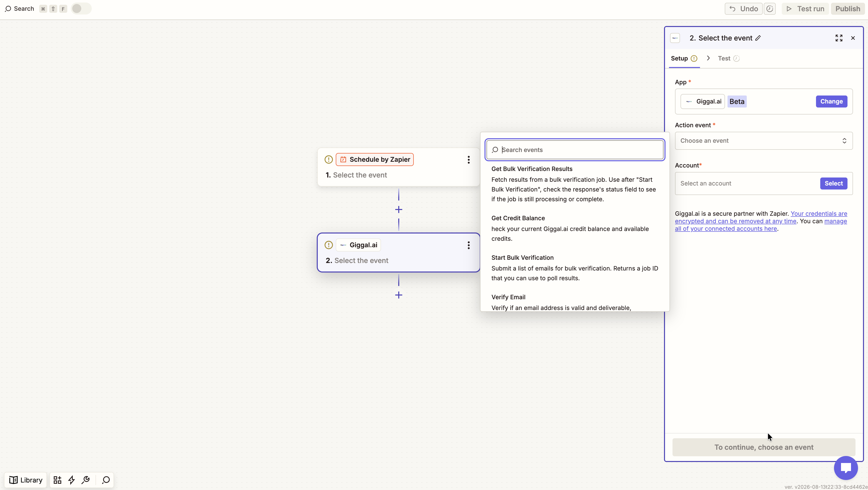Click the Undo button
The height and width of the screenshot is (490, 868).
(743, 9)
